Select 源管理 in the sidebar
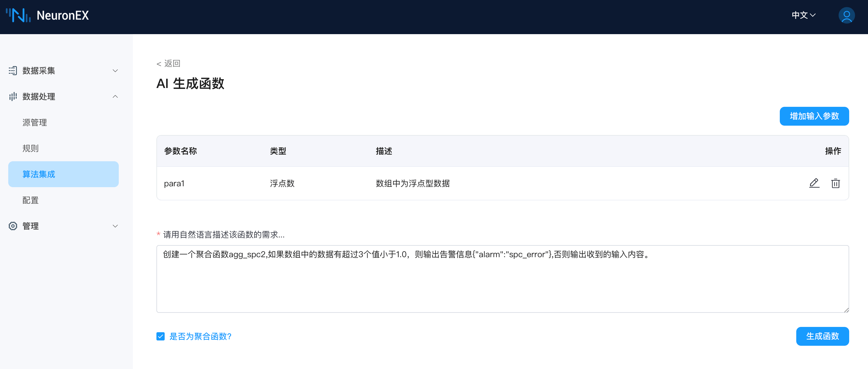 coord(34,122)
